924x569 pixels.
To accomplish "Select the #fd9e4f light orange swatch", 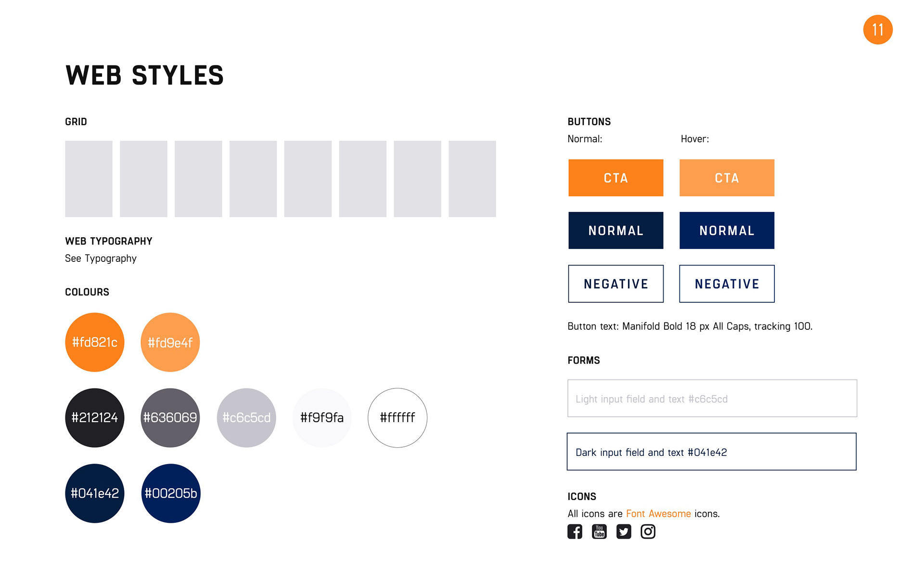I will [170, 342].
